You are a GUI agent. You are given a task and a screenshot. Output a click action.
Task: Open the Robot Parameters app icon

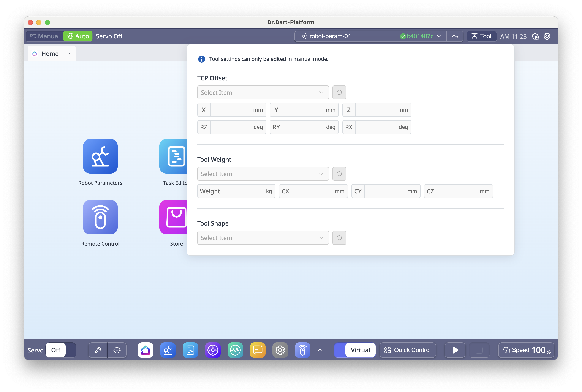[100, 156]
